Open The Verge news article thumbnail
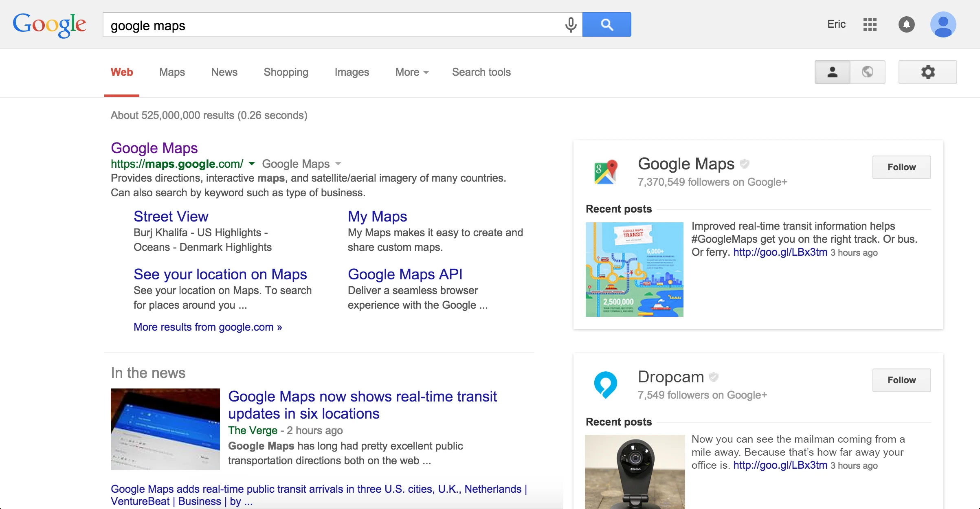The width and height of the screenshot is (980, 509). click(165, 429)
